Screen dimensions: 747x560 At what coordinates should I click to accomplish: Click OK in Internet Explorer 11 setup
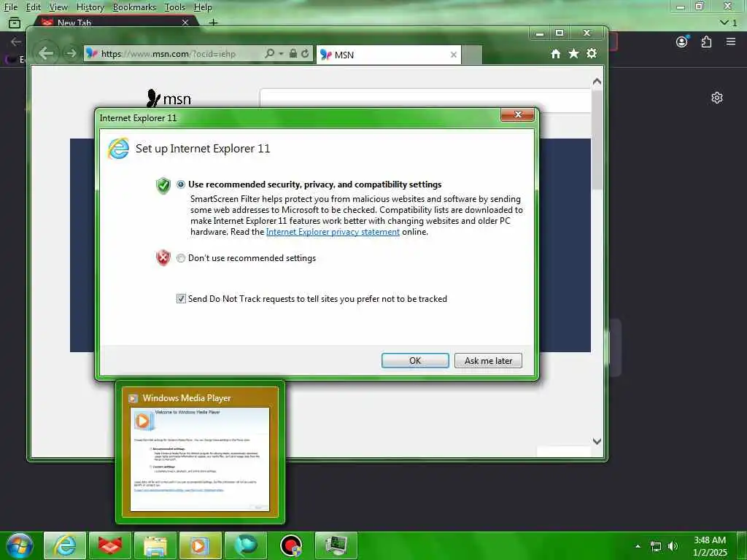pyautogui.click(x=415, y=360)
